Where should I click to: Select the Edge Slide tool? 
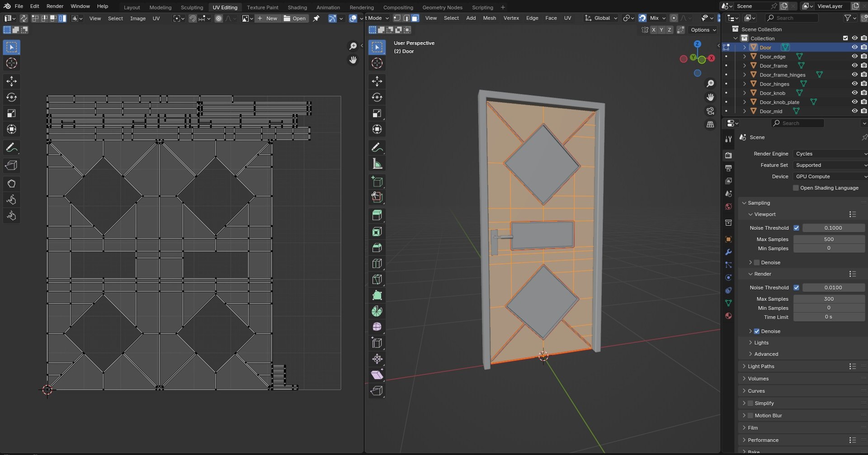pos(377,343)
